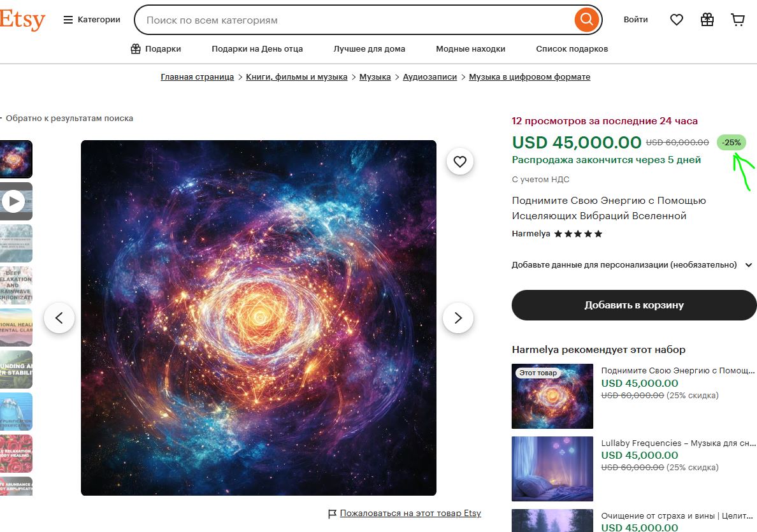This screenshot has height=532, width=757.
Task: Open the Музыка breadcrumb link
Action: coord(375,76)
